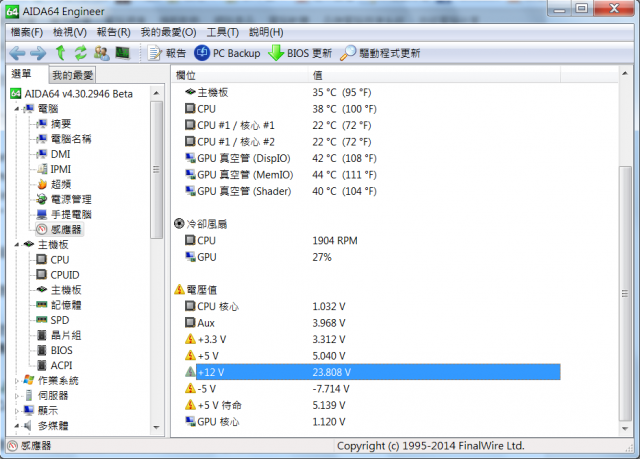Expand the 作業系統 tree node
The image size is (640, 459).
[x=17, y=381]
